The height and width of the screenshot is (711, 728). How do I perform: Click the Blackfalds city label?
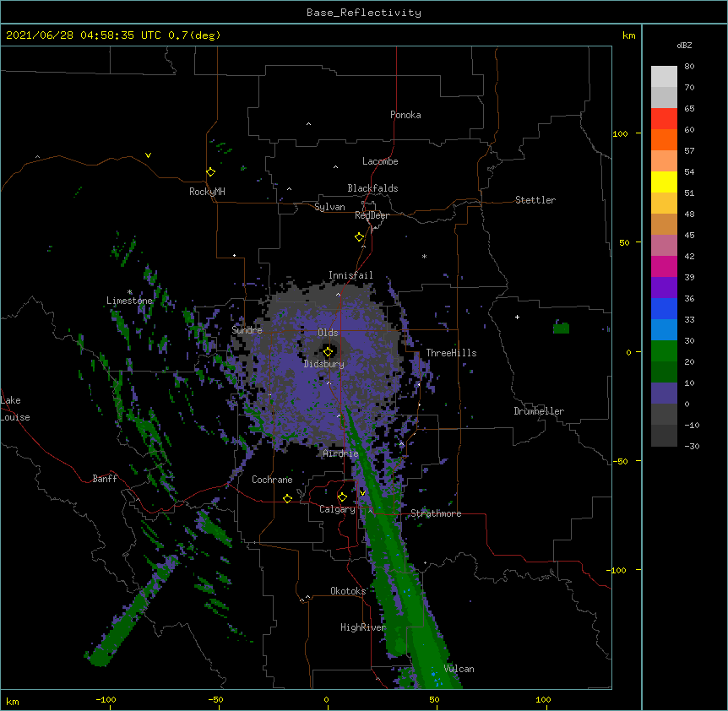[x=372, y=188]
